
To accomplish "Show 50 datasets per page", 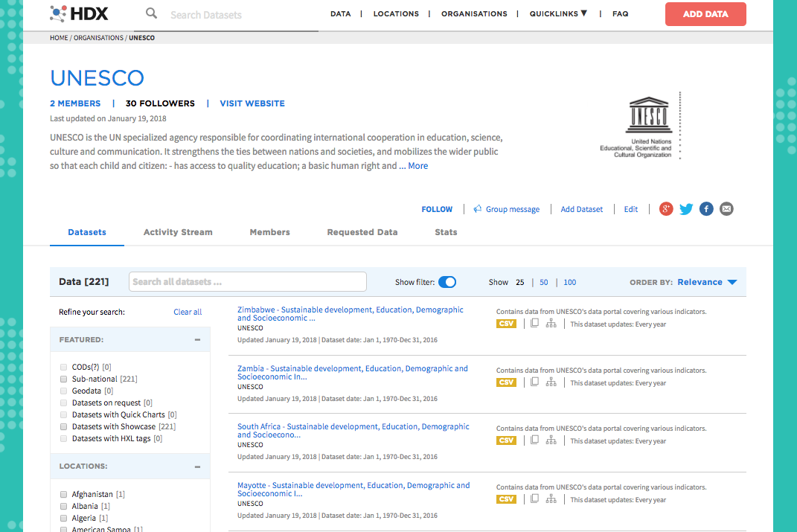I will pyautogui.click(x=544, y=283).
